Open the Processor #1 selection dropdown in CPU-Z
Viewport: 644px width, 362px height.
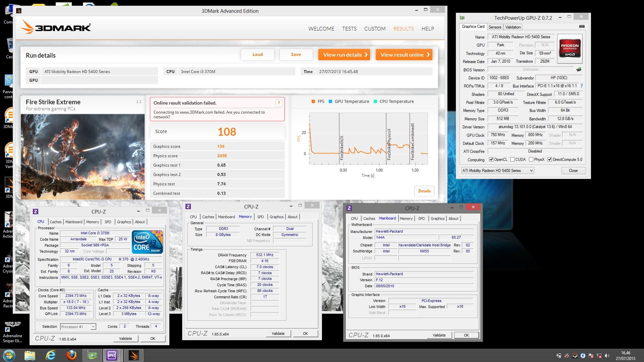78,327
